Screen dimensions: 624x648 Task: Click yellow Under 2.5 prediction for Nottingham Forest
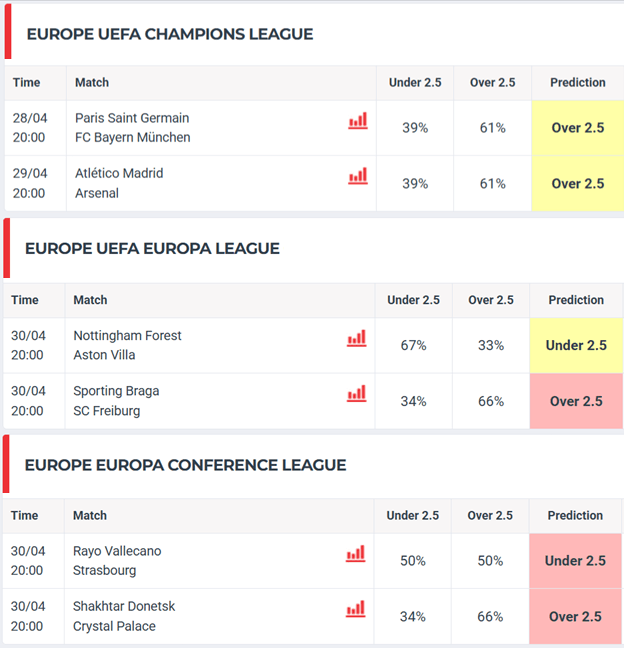(x=576, y=345)
